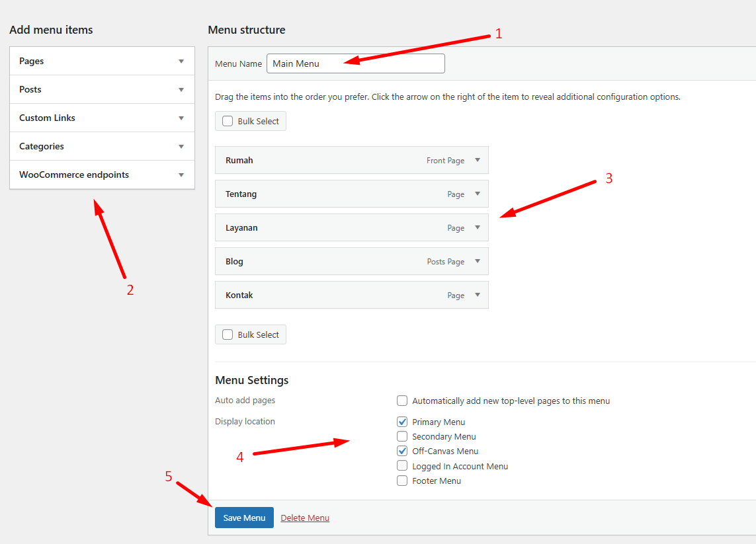
Task: Open Layanan menu item configuration arrow
Action: [478, 228]
